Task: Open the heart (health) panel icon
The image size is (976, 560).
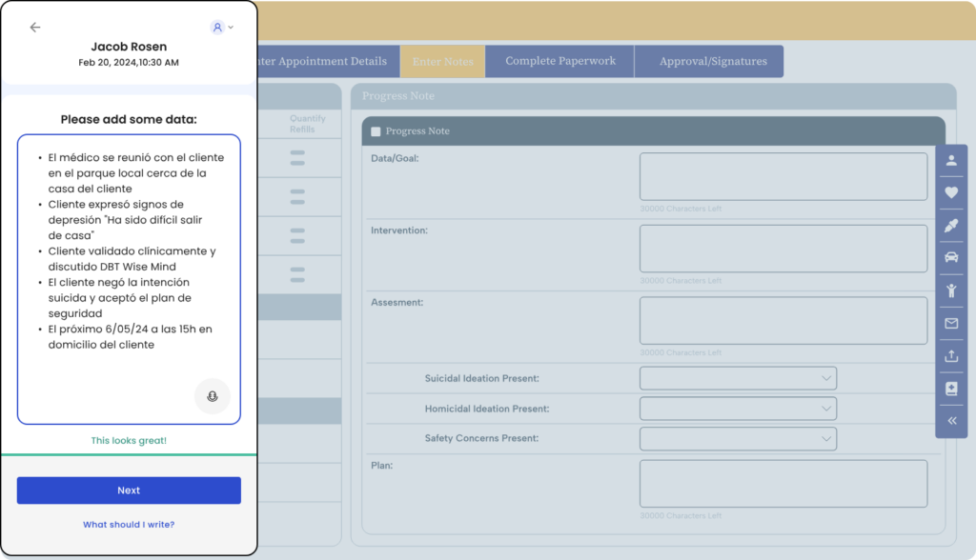Action: point(951,192)
